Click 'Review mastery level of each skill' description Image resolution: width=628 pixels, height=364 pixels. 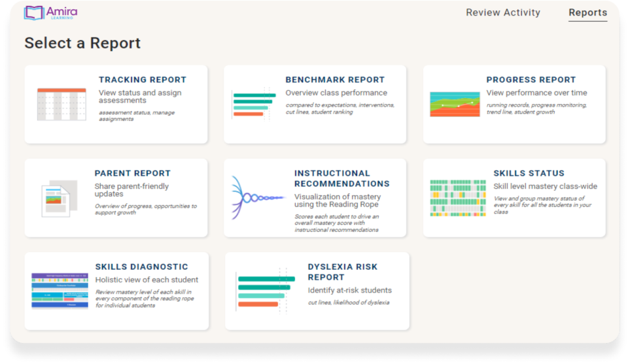(144, 299)
